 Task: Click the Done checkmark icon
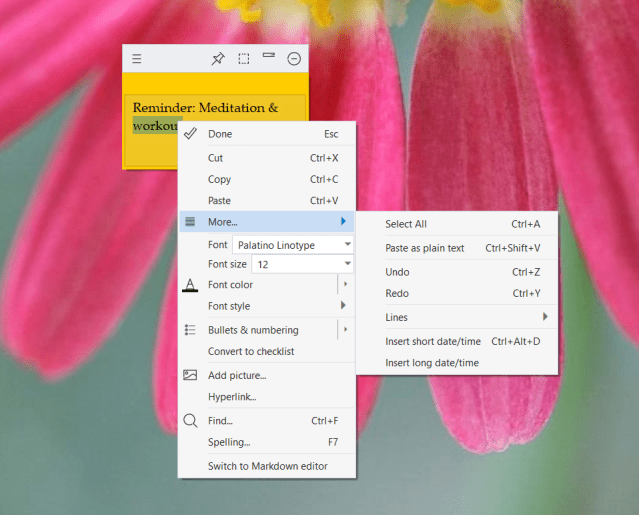click(190, 133)
